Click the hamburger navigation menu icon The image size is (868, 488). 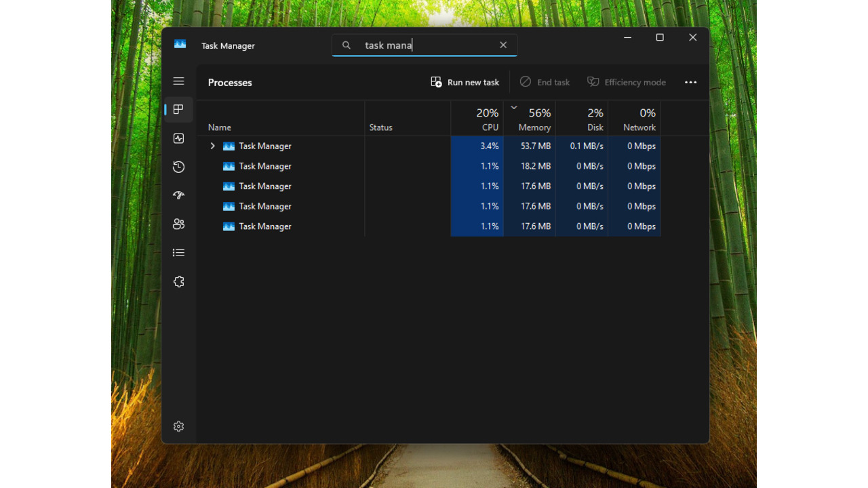point(178,81)
